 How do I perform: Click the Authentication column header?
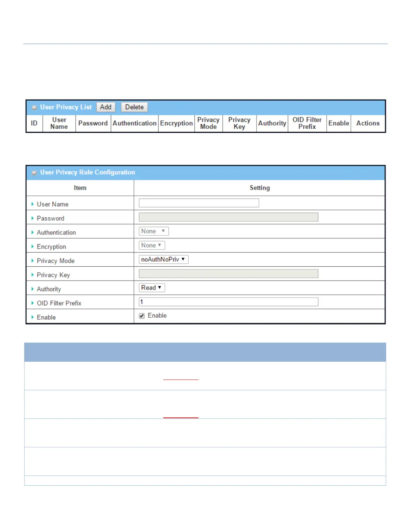click(135, 123)
